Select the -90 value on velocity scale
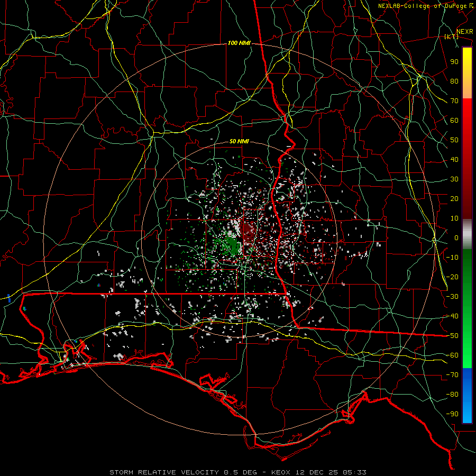 (x=452, y=414)
